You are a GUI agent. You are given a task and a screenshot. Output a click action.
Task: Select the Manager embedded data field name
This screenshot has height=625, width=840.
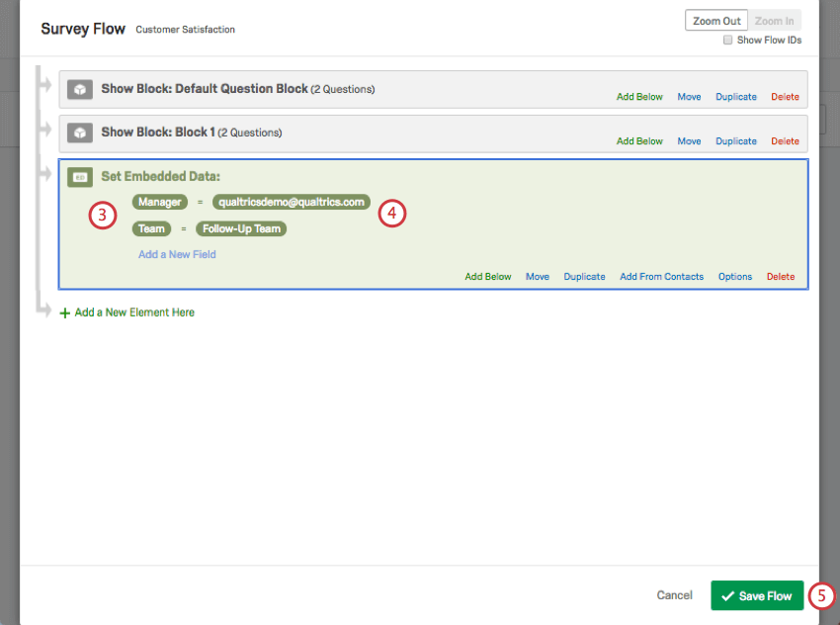point(159,202)
